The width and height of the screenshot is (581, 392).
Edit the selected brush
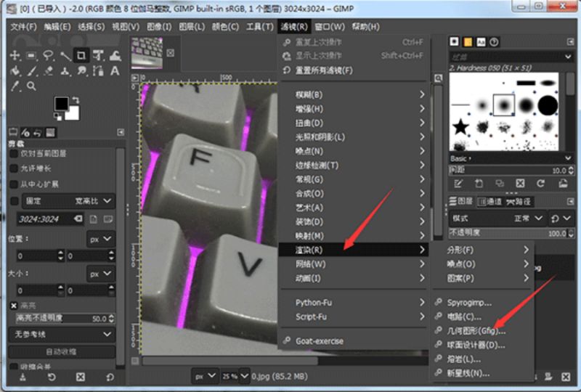click(458, 184)
